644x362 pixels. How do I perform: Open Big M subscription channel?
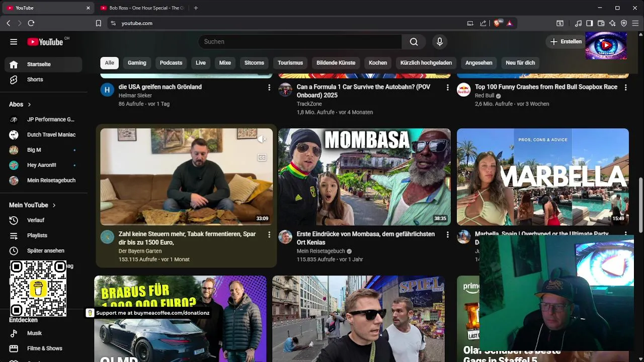(43, 150)
